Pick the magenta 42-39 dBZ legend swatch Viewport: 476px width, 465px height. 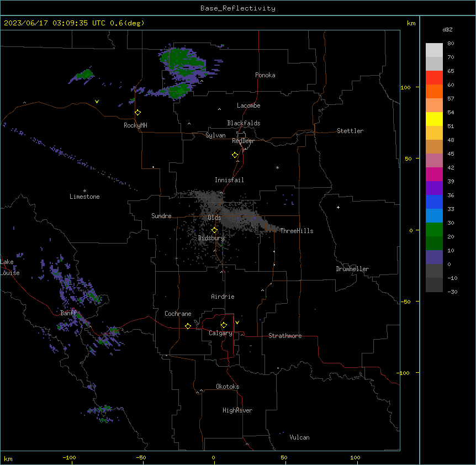[x=434, y=174]
